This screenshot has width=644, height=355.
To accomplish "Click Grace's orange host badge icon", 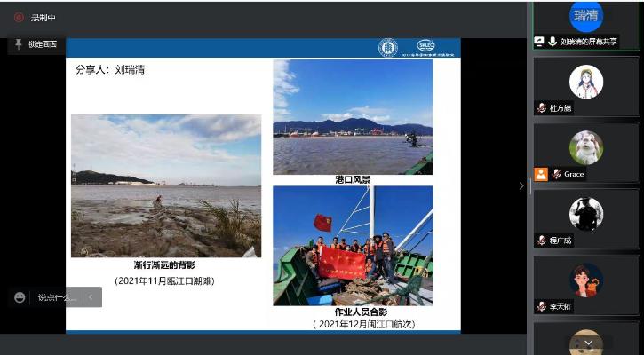I will coord(541,175).
